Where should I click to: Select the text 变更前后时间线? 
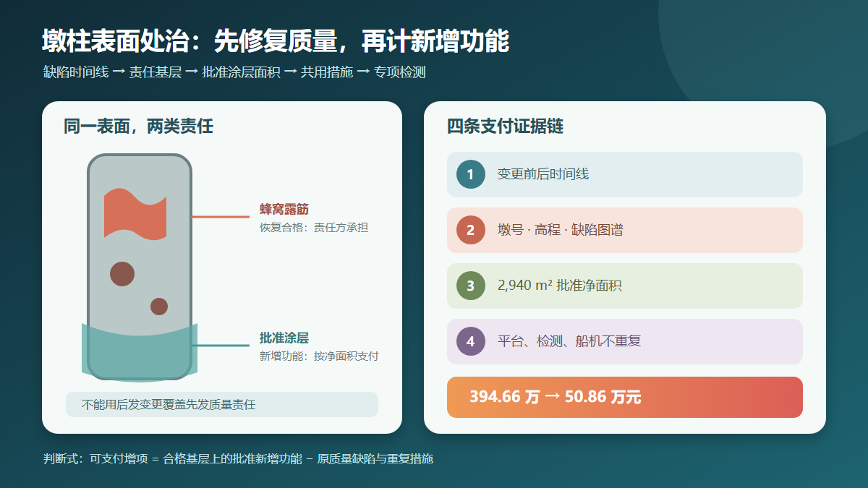click(543, 174)
